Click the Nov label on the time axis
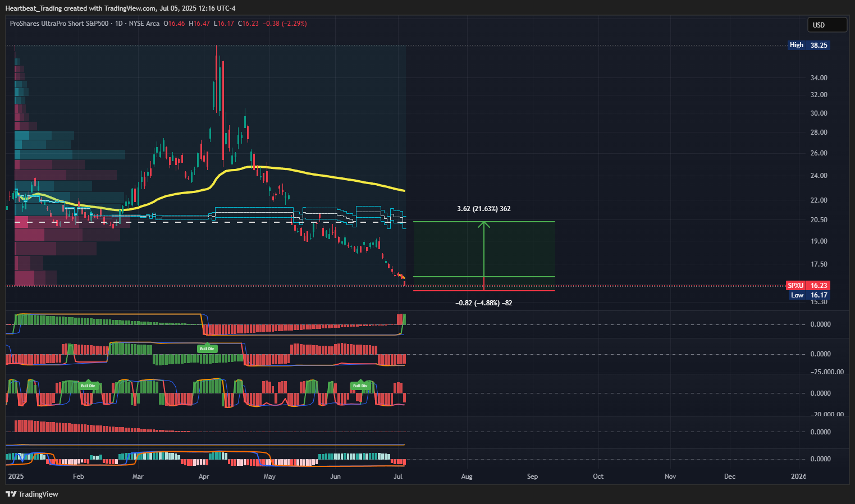Screen dimensions: 855x504 670,476
